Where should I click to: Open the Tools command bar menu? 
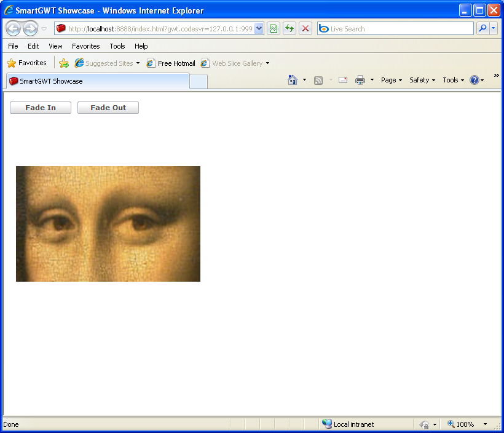click(x=453, y=80)
